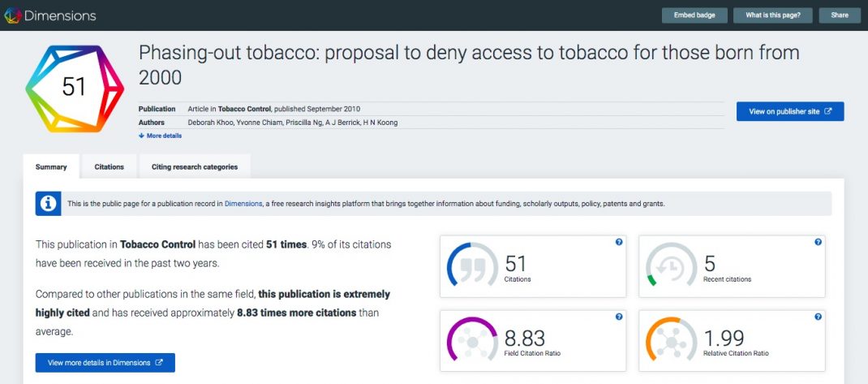Open the Citing research categories tab
The width and height of the screenshot is (868, 384).
(195, 167)
